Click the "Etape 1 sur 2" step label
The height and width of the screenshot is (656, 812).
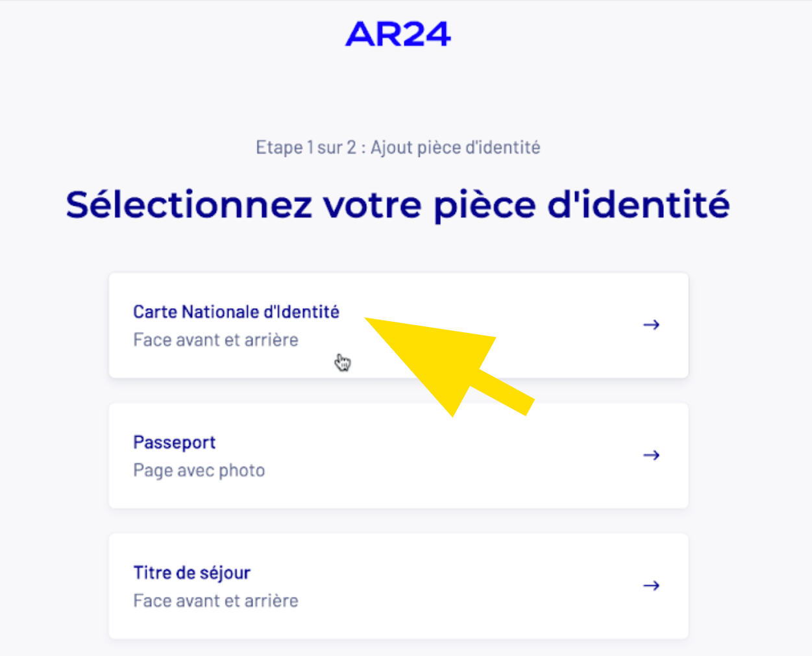305,148
